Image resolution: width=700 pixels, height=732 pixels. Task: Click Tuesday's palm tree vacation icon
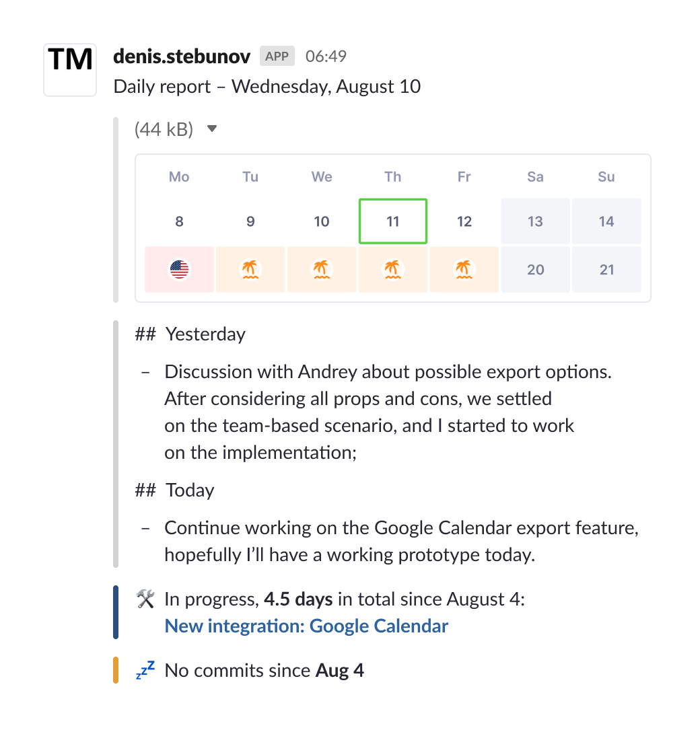[x=250, y=270]
